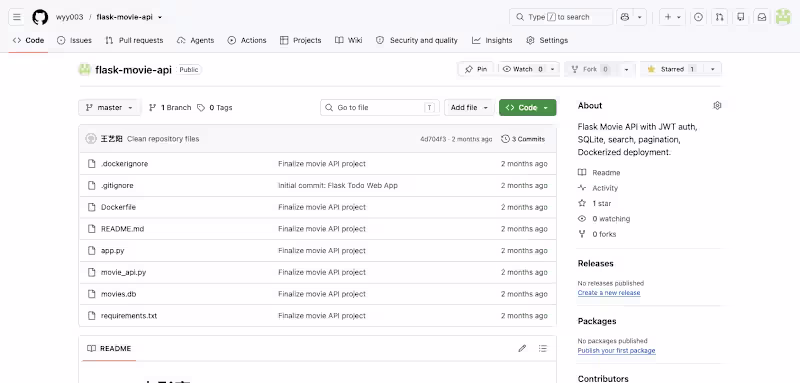Open the master branch dropdown
Viewport: 800px width, 383px height.
[110, 108]
